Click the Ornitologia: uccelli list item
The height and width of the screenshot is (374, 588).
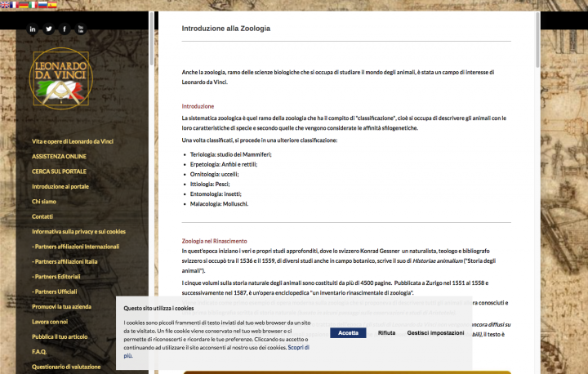click(214, 174)
